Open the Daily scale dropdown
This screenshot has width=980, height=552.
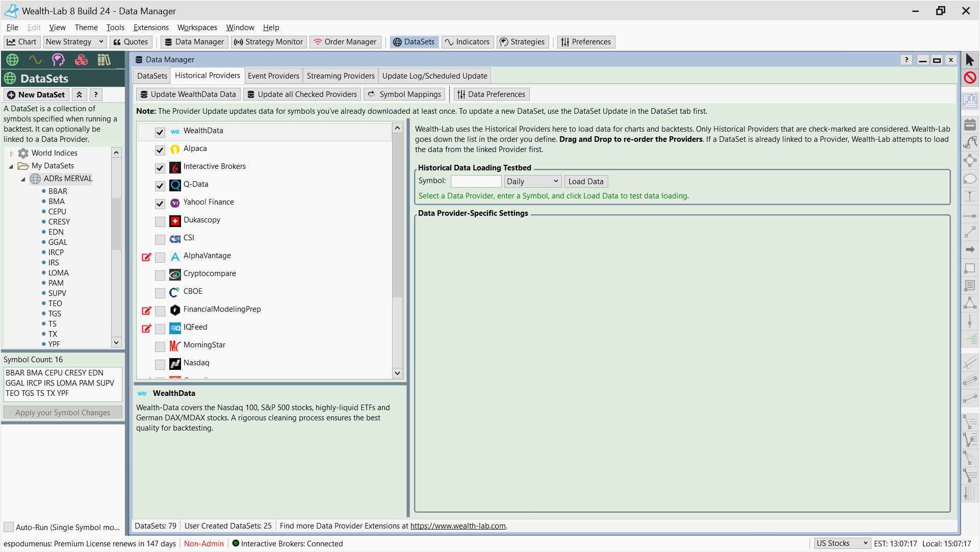(x=532, y=182)
